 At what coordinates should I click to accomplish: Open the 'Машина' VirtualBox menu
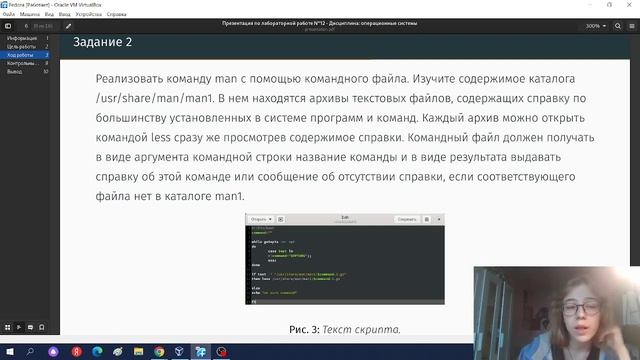[x=30, y=14]
